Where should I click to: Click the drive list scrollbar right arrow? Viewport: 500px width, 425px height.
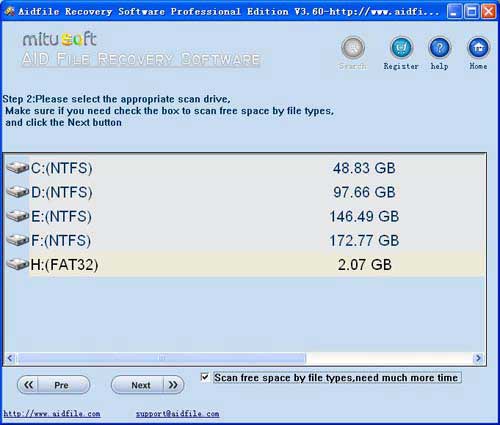[478, 358]
